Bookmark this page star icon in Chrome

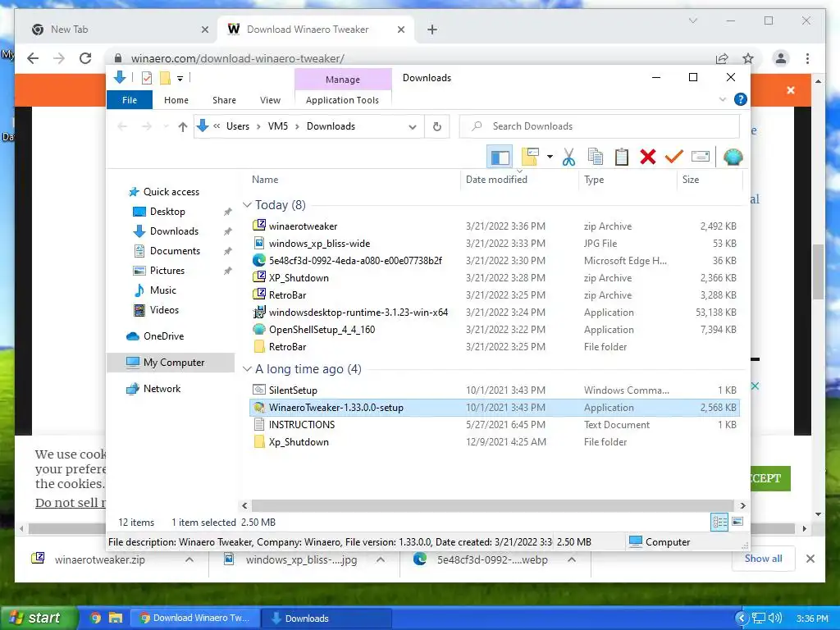[x=748, y=58]
